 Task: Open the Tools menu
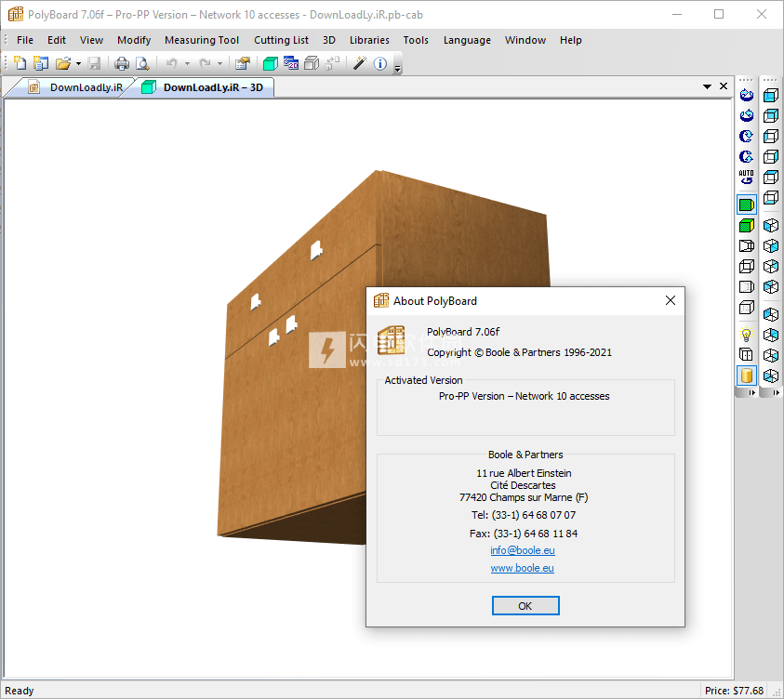click(416, 40)
